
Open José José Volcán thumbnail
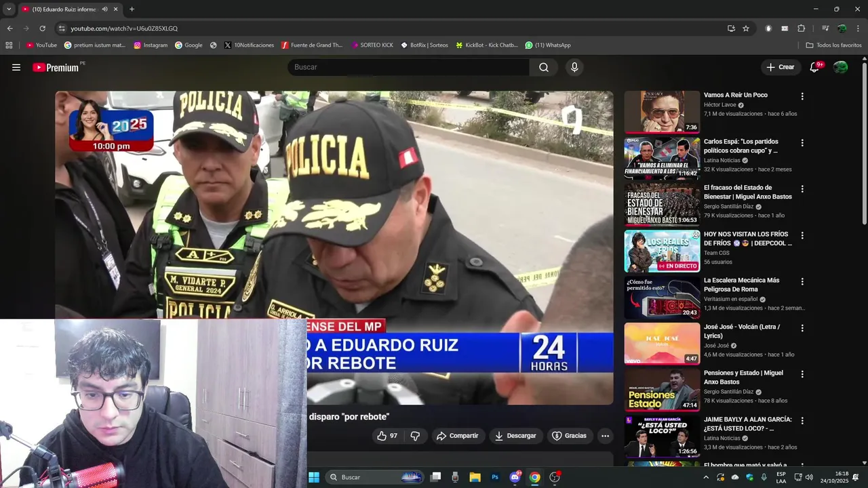click(662, 344)
